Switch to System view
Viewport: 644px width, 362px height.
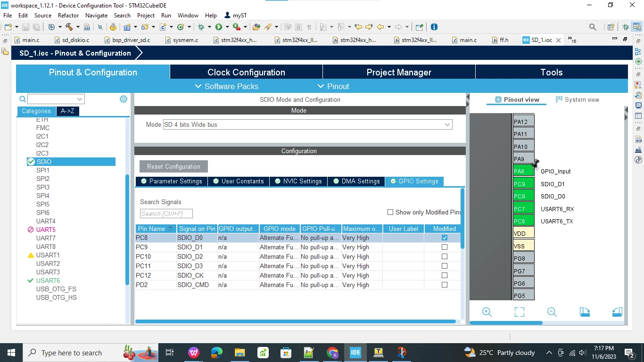tap(578, 99)
